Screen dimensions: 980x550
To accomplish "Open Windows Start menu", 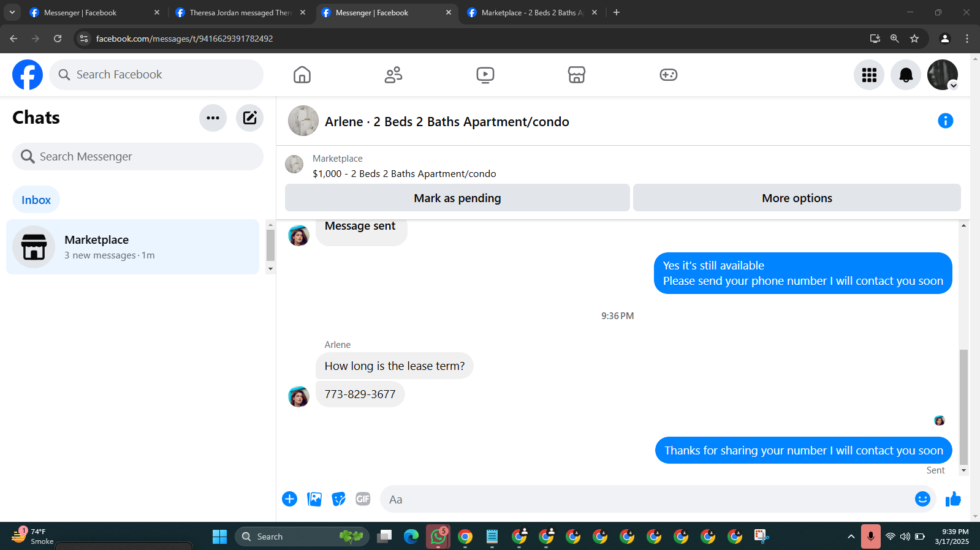I will pos(219,537).
